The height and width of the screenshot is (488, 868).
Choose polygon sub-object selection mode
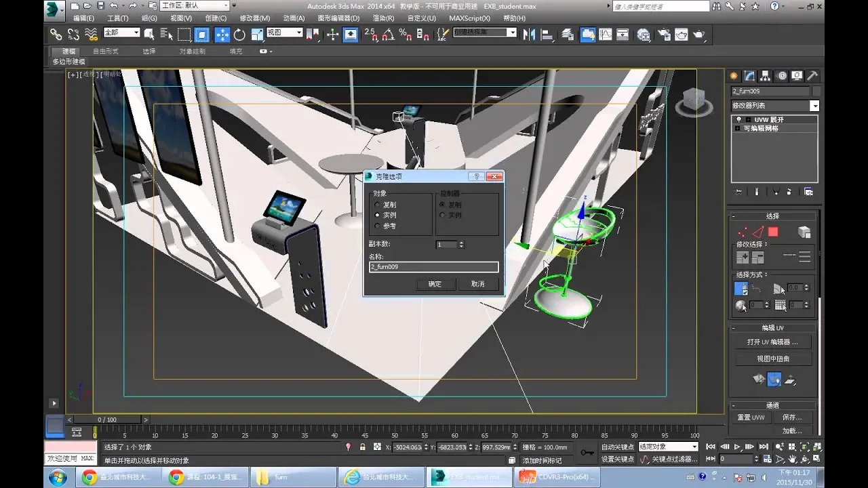pos(773,232)
